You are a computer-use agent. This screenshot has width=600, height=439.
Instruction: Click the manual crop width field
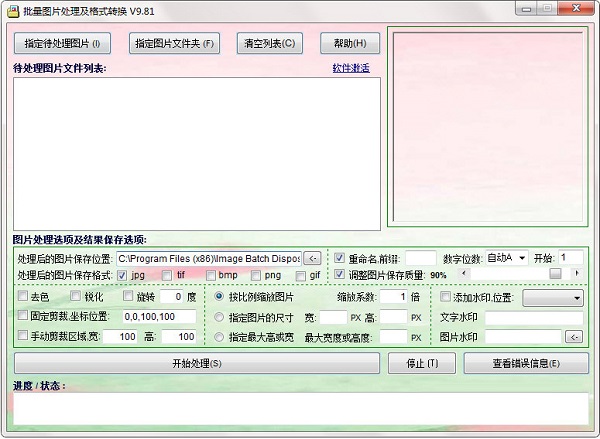[120, 336]
